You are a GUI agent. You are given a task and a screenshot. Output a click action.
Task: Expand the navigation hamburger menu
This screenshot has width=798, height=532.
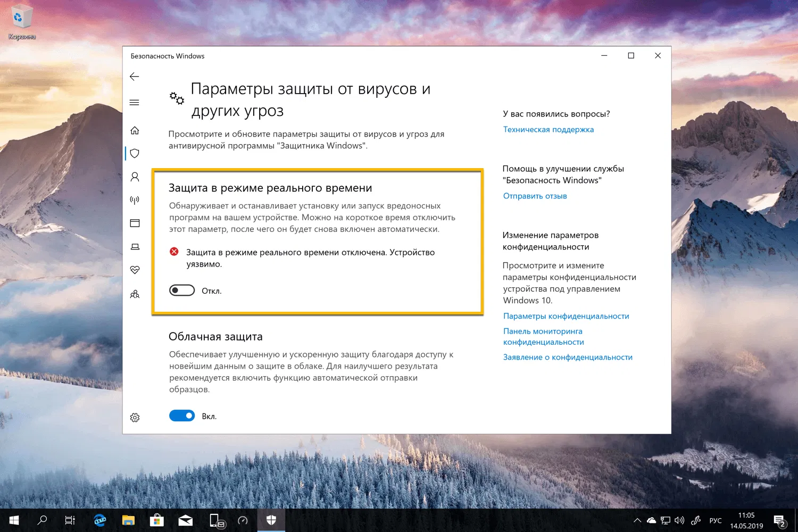135,102
